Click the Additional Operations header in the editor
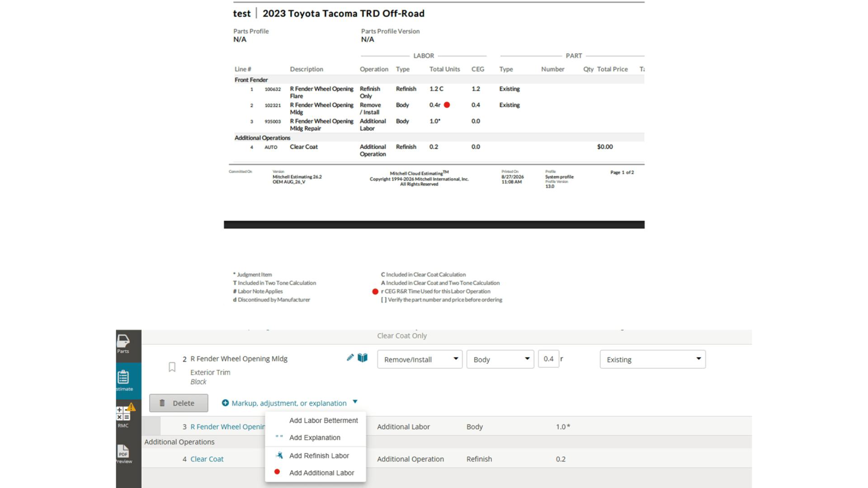This screenshot has width=868, height=488. point(179,442)
